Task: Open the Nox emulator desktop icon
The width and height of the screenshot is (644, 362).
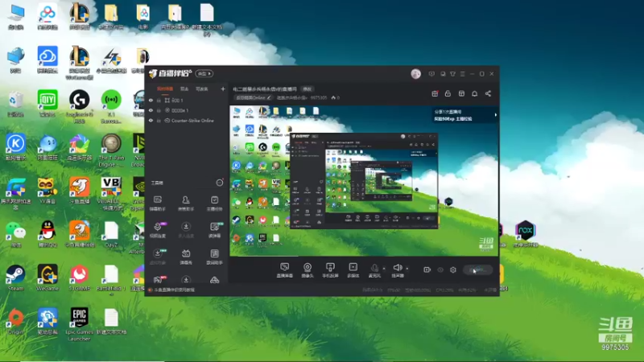Action: coord(526,234)
